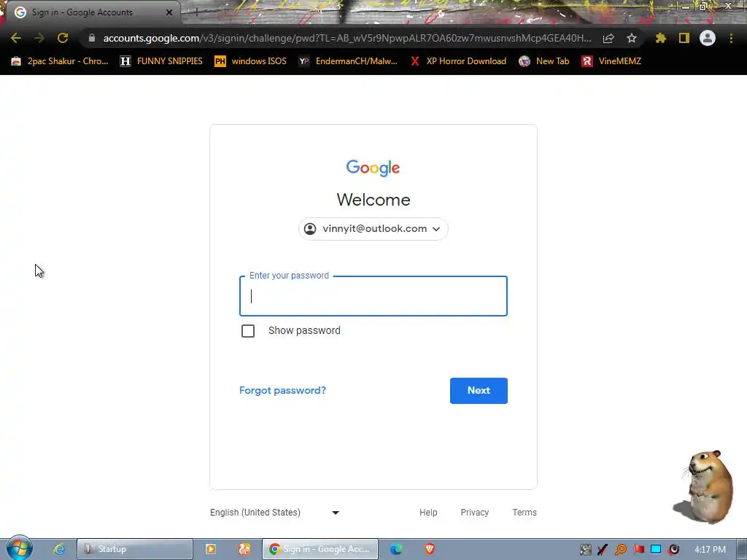This screenshot has width=747, height=560.
Task: Click the Google logo
Action: pos(373,168)
